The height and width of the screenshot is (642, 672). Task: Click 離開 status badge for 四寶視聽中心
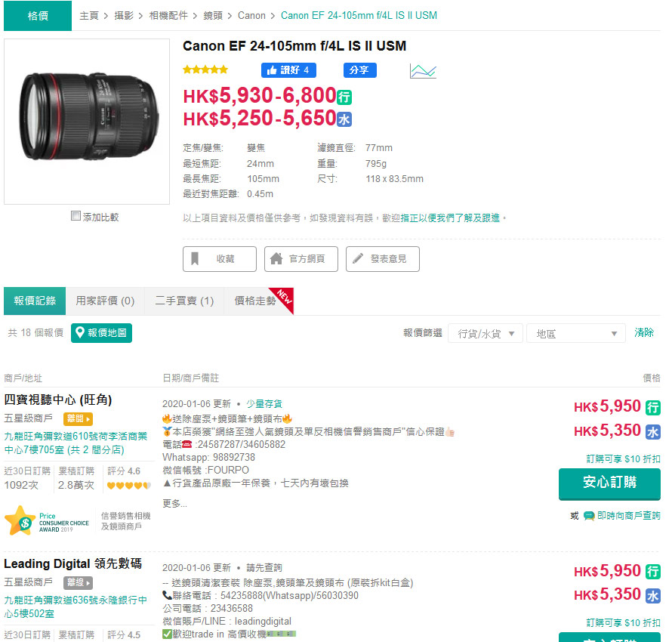point(78,418)
